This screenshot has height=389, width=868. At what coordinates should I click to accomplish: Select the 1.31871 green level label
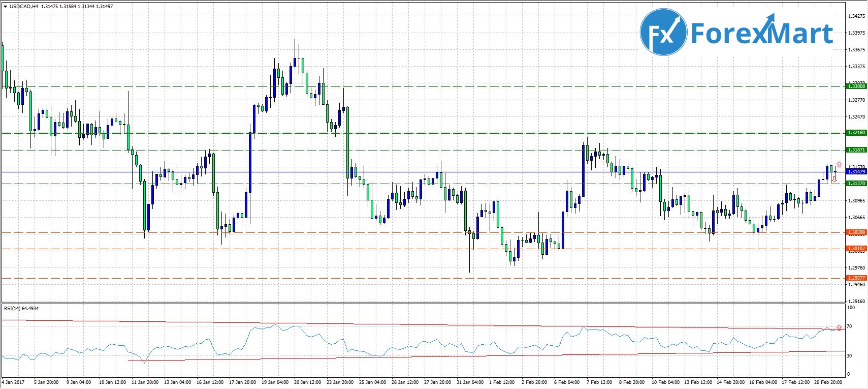point(856,150)
